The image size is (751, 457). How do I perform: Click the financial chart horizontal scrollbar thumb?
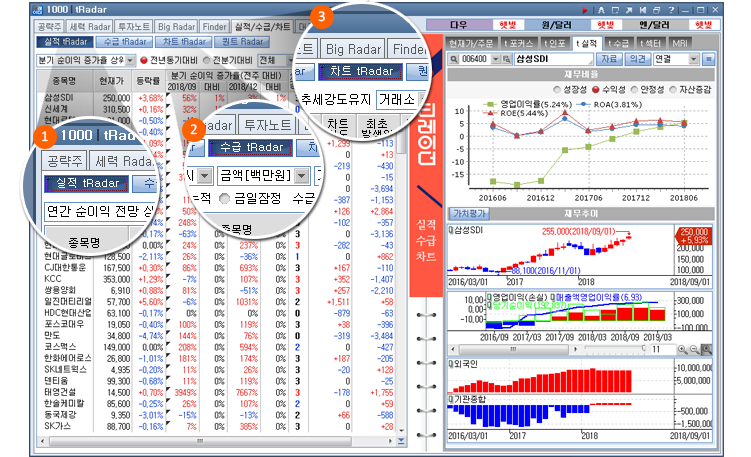pyautogui.click(x=513, y=350)
